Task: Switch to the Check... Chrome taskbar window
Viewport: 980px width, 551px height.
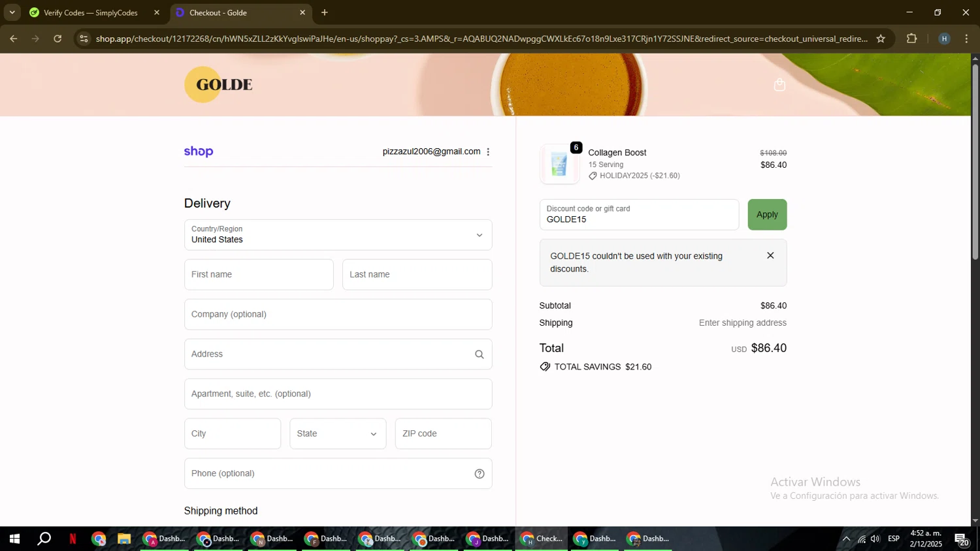Action: tap(542, 539)
